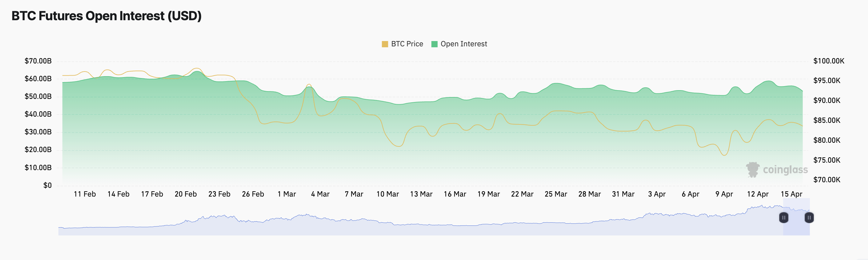Toggle the Open Interest series label
This screenshot has height=260, width=868.
point(464,44)
